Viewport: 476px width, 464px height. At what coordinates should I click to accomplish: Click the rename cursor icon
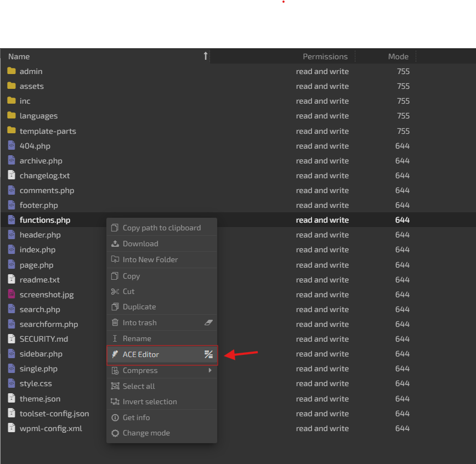pos(115,338)
